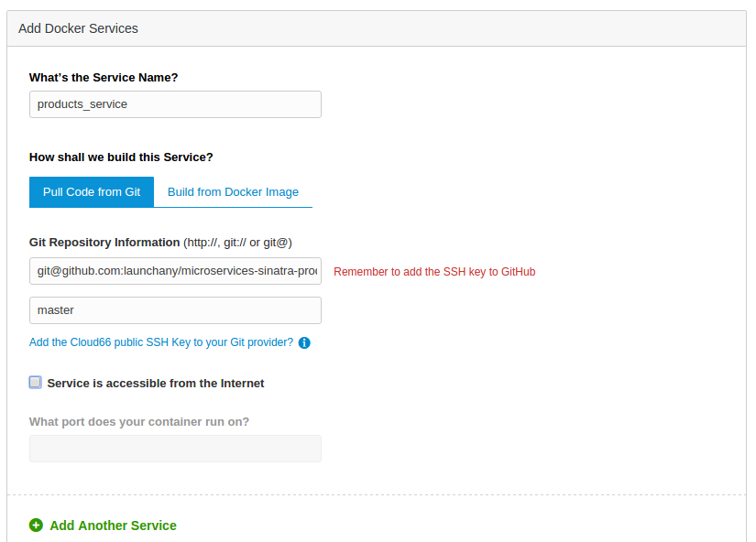756x542 pixels.
Task: Click the 'What's the Service Name?' label
Action: (x=104, y=78)
